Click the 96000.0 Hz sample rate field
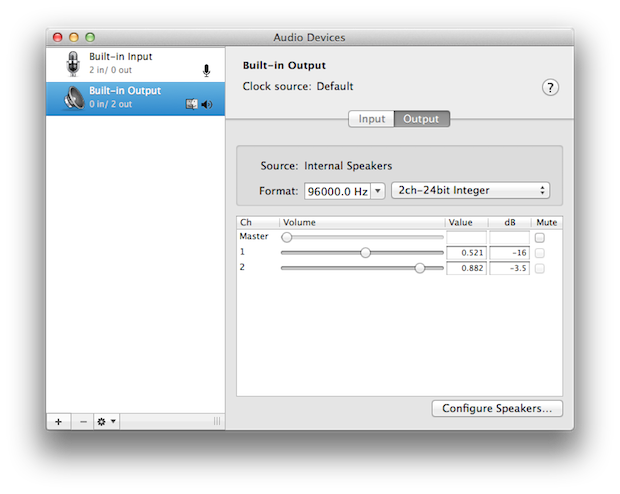This screenshot has width=620, height=494. (337, 191)
